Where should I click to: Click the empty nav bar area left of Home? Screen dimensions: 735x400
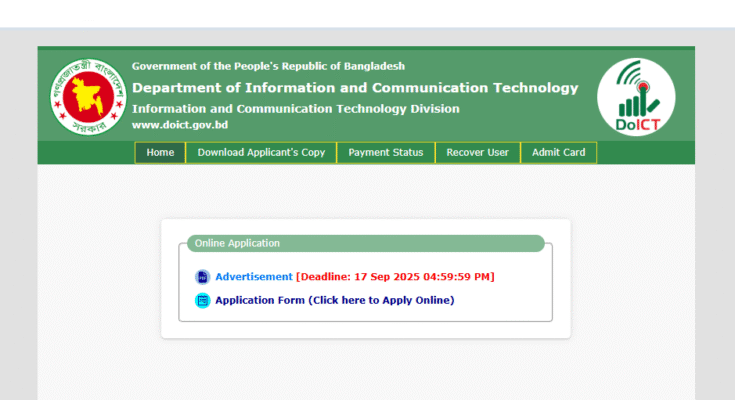(86, 153)
